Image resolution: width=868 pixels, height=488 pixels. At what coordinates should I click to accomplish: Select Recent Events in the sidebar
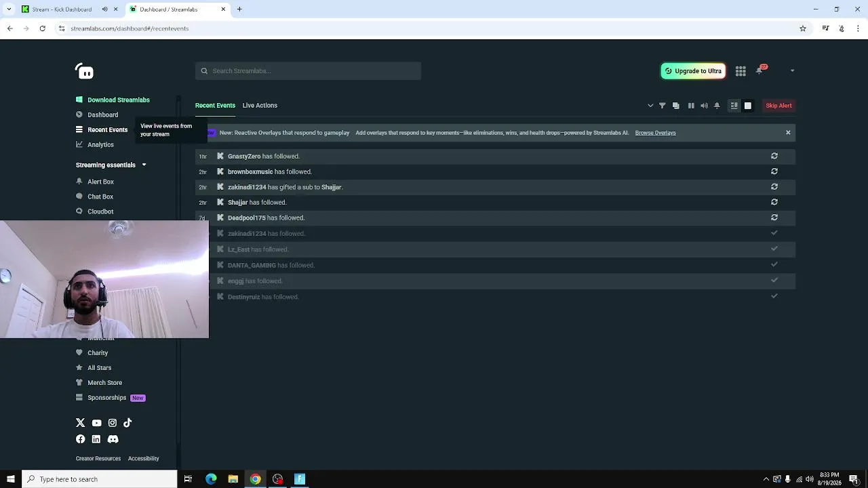point(102,129)
